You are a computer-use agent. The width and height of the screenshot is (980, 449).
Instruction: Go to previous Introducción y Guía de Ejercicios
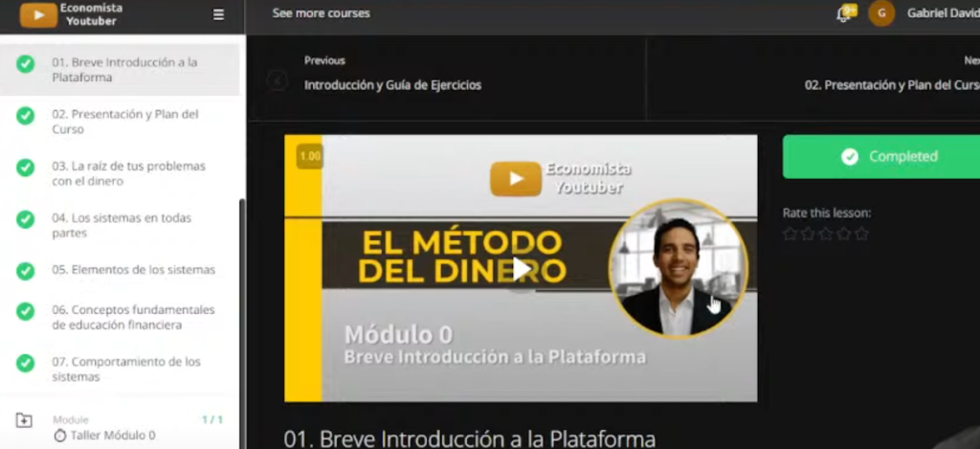392,85
